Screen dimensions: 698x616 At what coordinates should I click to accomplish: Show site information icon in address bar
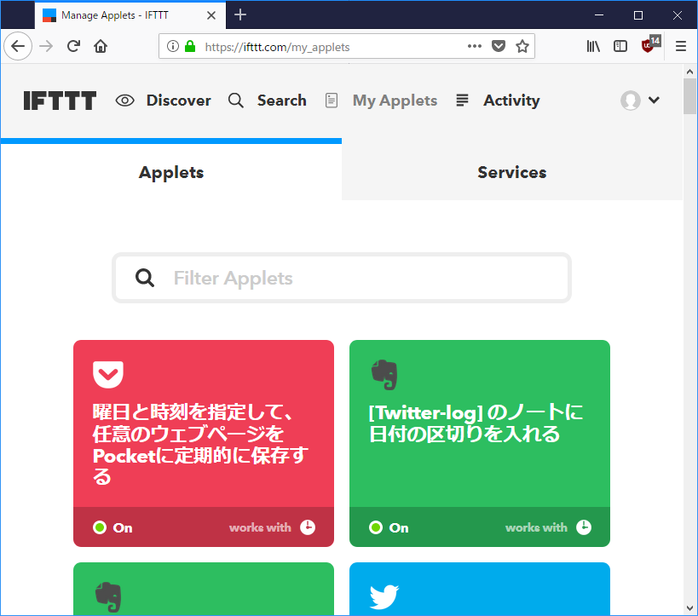[x=173, y=46]
